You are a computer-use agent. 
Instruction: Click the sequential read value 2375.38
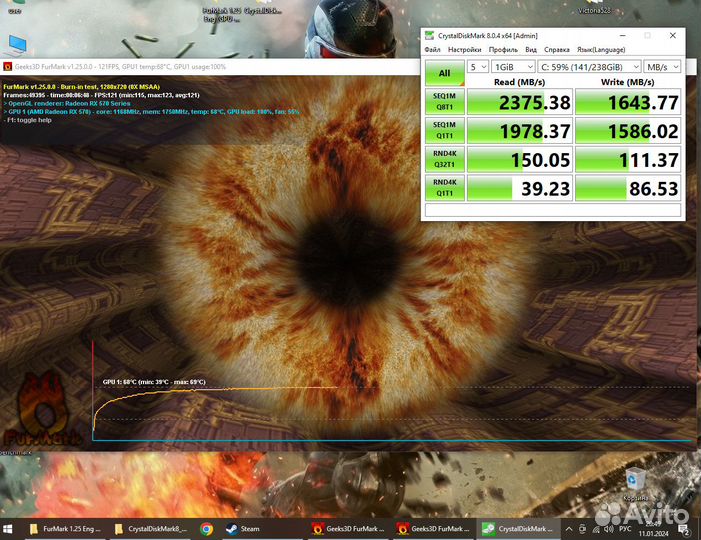pos(519,102)
